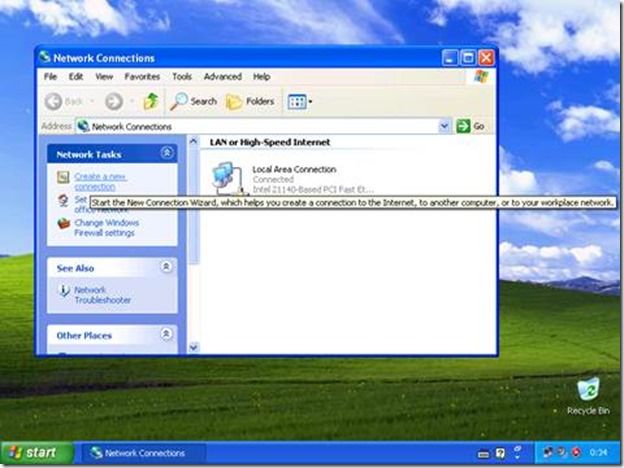624x468 pixels.
Task: Open the address bar dropdown
Action: pos(444,126)
